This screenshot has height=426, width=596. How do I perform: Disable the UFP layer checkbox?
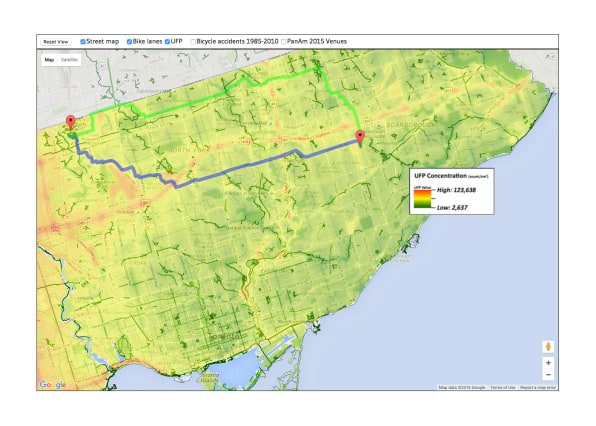[x=167, y=42]
